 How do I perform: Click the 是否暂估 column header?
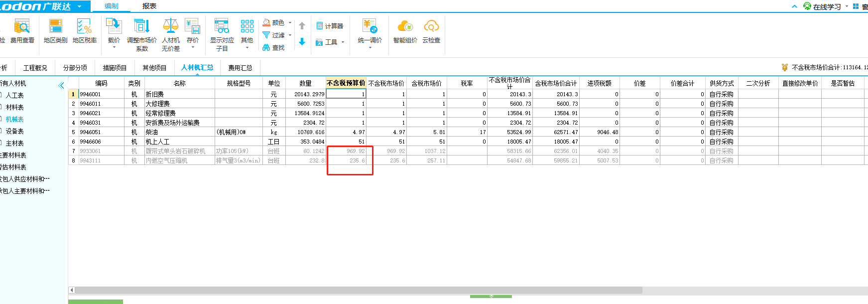coord(843,83)
